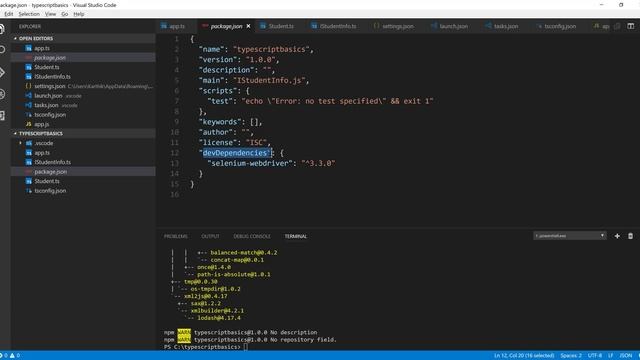Click the "ISC" license value in editor
Screen dimensions: 640x360
[256, 142]
